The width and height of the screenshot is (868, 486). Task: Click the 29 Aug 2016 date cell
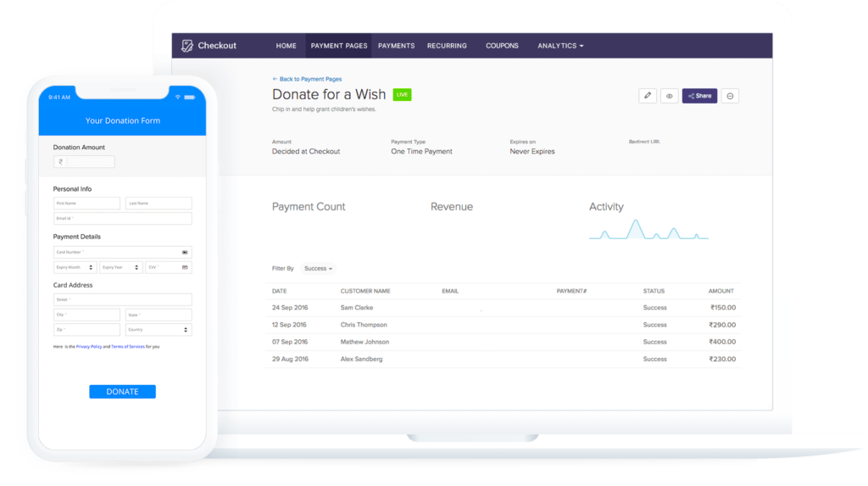[x=290, y=359]
